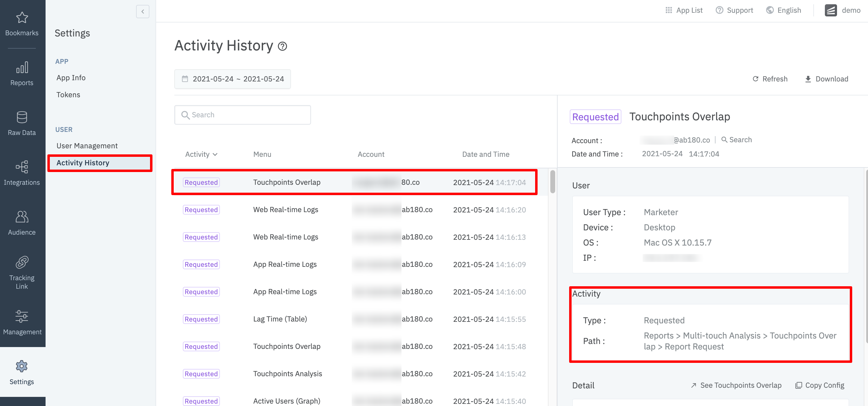This screenshot has height=406, width=868.
Task: Click the Mac OS X 10.15.7 value
Action: [677, 243]
